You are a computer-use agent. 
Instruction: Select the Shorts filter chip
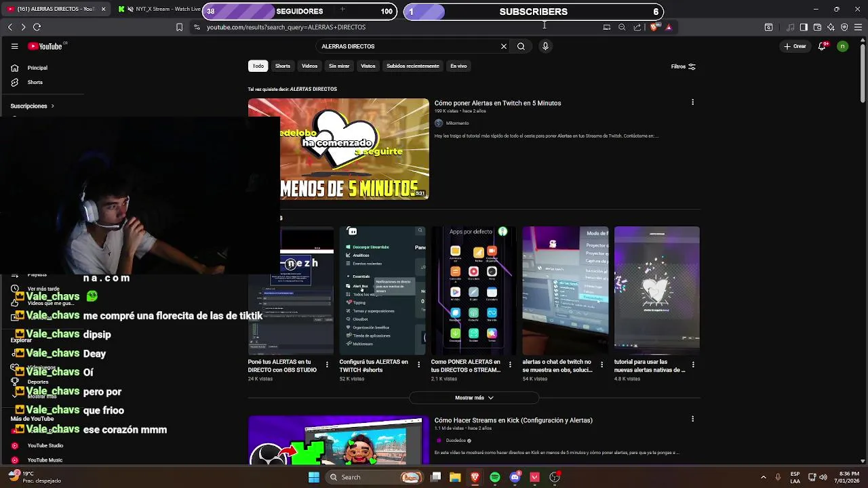click(283, 66)
